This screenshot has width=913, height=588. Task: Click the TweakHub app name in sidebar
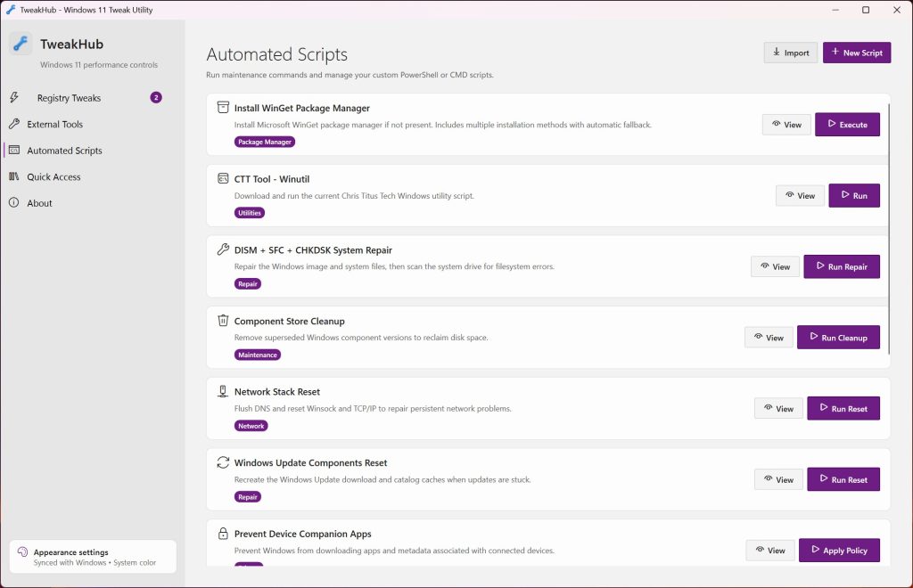(71, 45)
